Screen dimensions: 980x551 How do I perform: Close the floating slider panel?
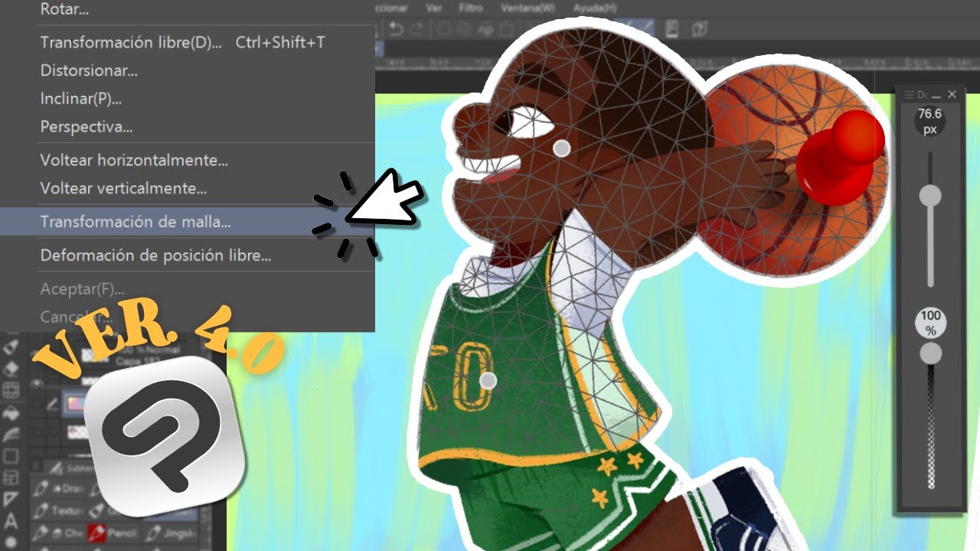pyautogui.click(x=952, y=95)
